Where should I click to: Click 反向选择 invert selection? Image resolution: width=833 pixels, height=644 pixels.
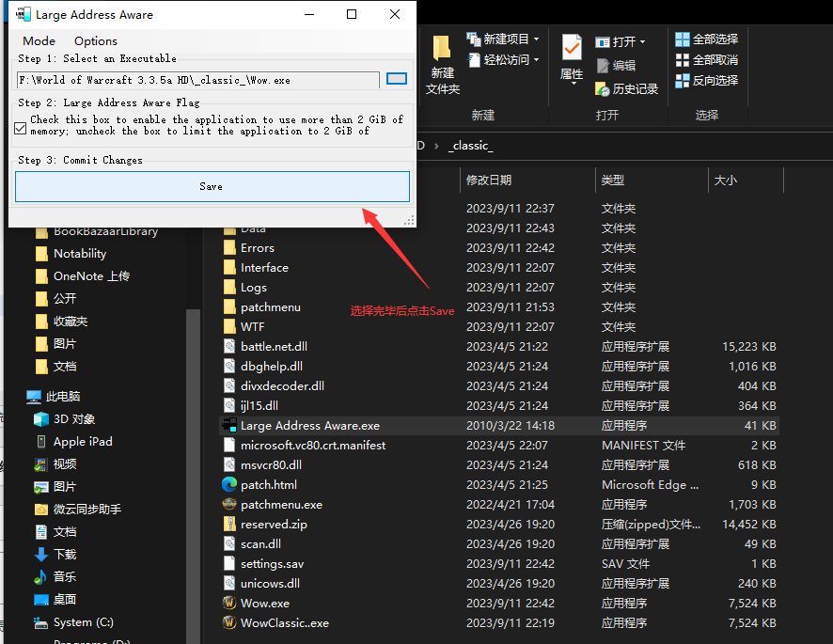click(707, 80)
